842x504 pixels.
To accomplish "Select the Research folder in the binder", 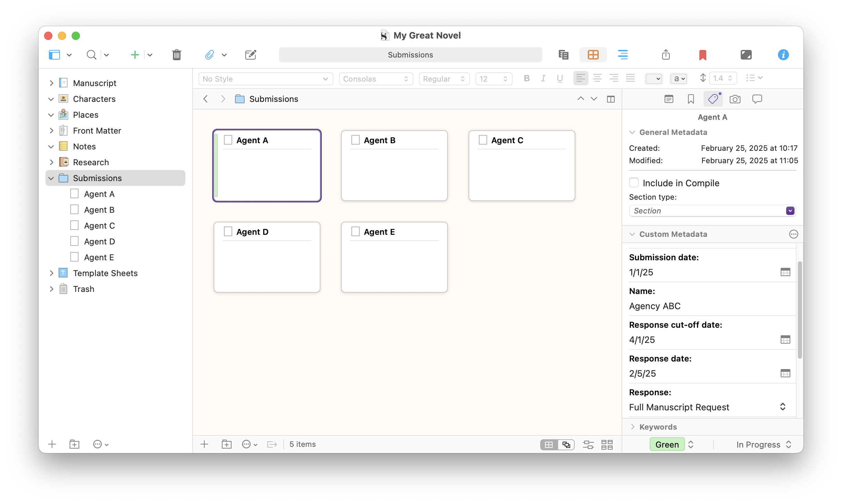I will coord(91,162).
